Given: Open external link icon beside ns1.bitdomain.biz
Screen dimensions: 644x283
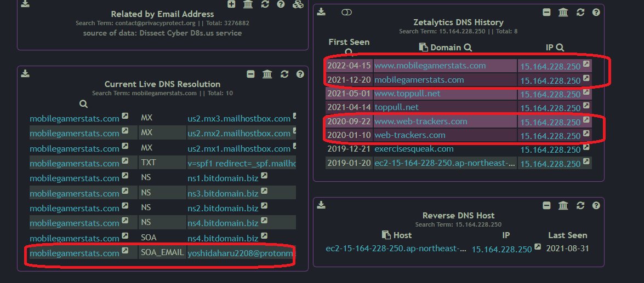Looking at the screenshot, I should [264, 176].
